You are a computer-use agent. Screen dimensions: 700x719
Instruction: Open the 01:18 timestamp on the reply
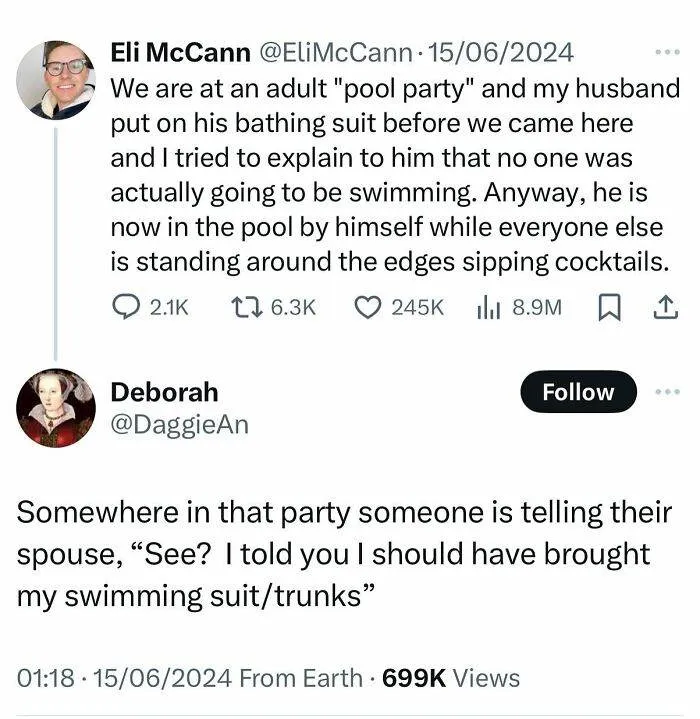45,678
